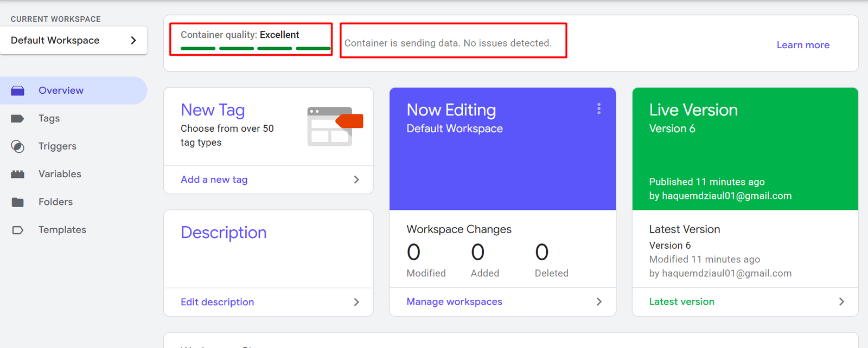Expand the Default Workspace selector
Screen dimensions: 868x348
coord(133,41)
